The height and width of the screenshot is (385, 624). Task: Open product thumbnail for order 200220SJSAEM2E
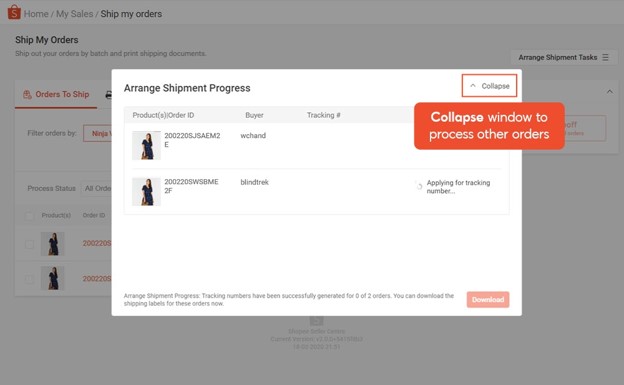(146, 145)
